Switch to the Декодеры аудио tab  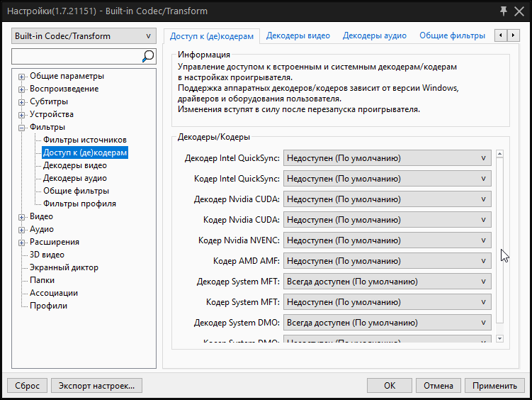[375, 35]
